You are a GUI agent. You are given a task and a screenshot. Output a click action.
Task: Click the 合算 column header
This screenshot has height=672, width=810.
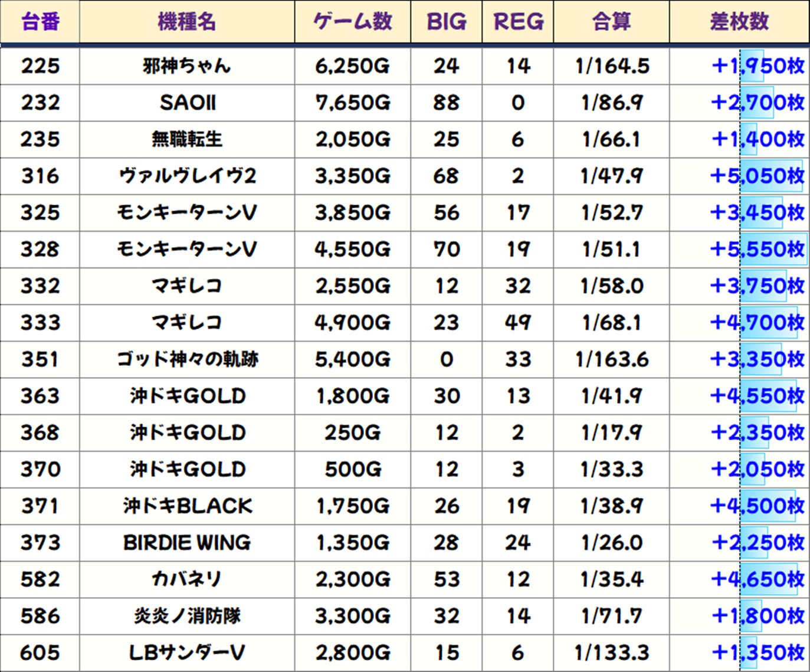(612, 22)
